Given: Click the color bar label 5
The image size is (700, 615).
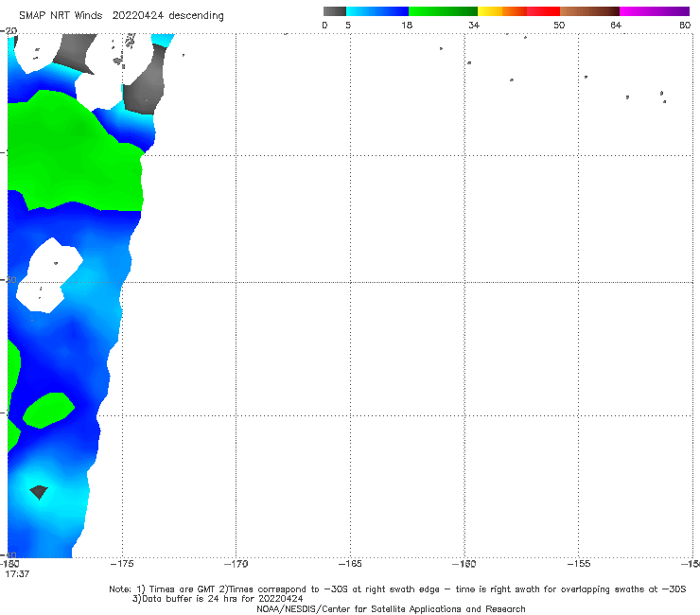Looking at the screenshot, I should 348,25.
